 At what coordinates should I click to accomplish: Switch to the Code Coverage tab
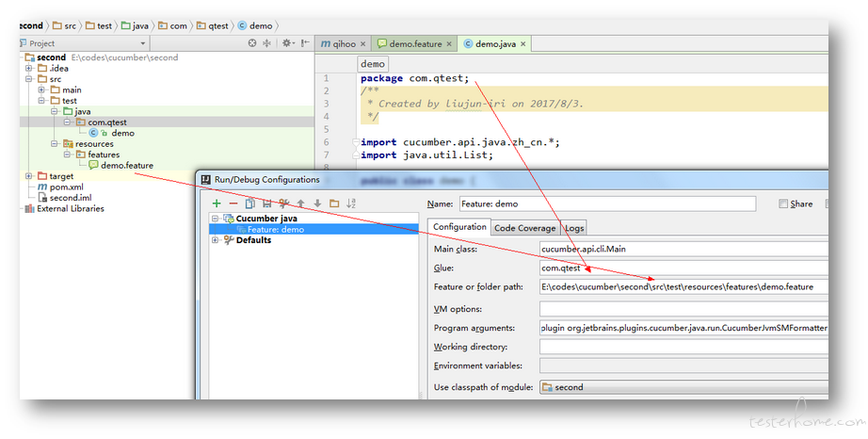(524, 228)
